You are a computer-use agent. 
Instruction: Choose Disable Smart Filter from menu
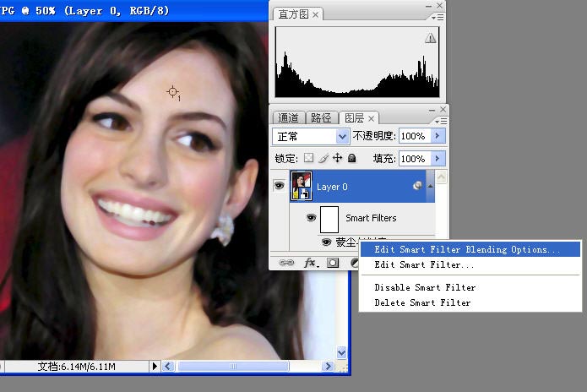tap(425, 287)
